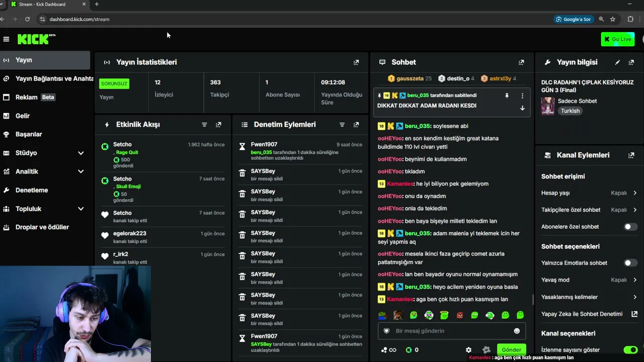Open Yasaklanmış kelimeler settings
The image size is (644, 362).
point(589,297)
